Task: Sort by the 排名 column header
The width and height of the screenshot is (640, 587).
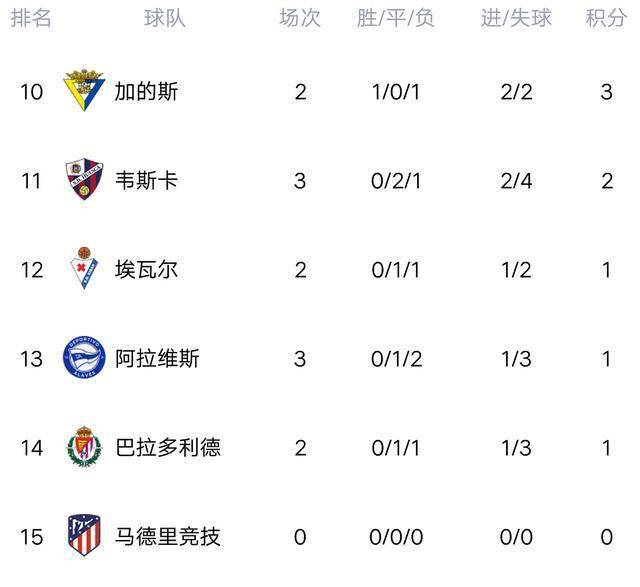Action: (x=31, y=19)
